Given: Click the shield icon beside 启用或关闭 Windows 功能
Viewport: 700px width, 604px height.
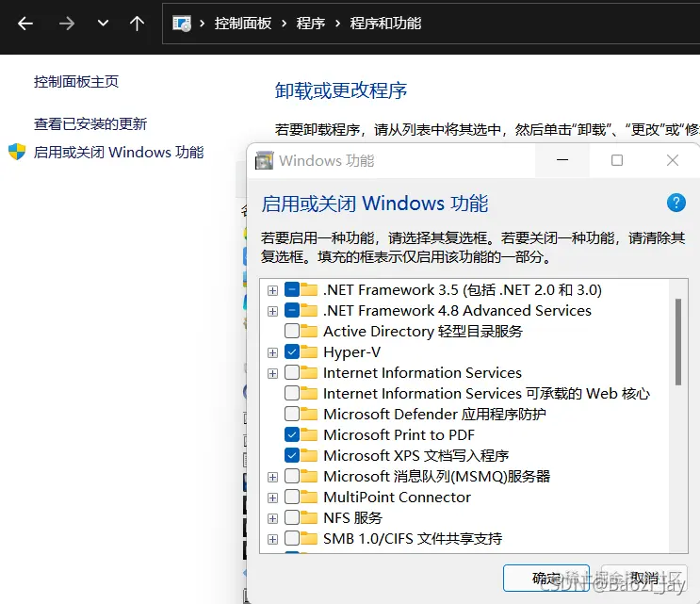Looking at the screenshot, I should point(17,152).
